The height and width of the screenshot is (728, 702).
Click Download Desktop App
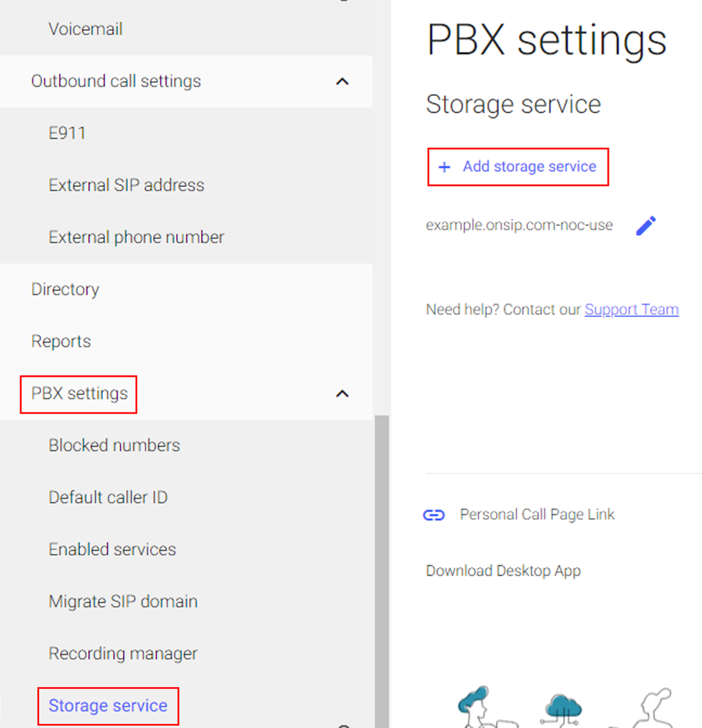coord(503,570)
